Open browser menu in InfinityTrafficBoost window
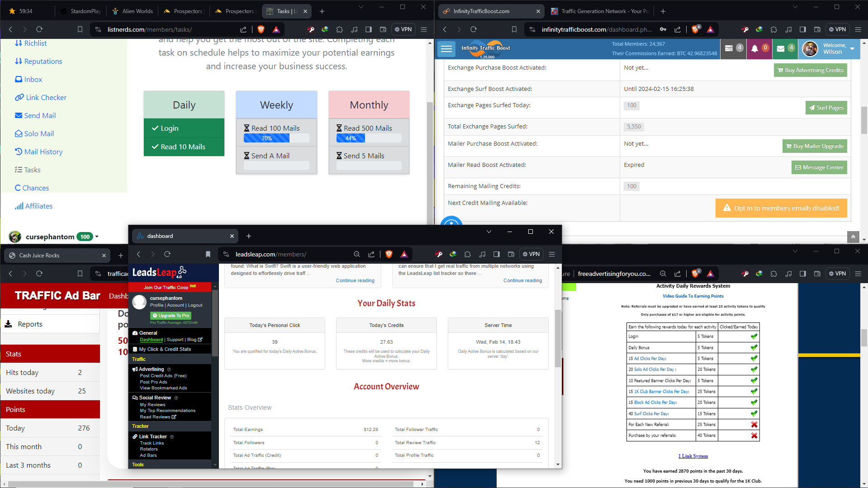 pyautogui.click(x=858, y=29)
